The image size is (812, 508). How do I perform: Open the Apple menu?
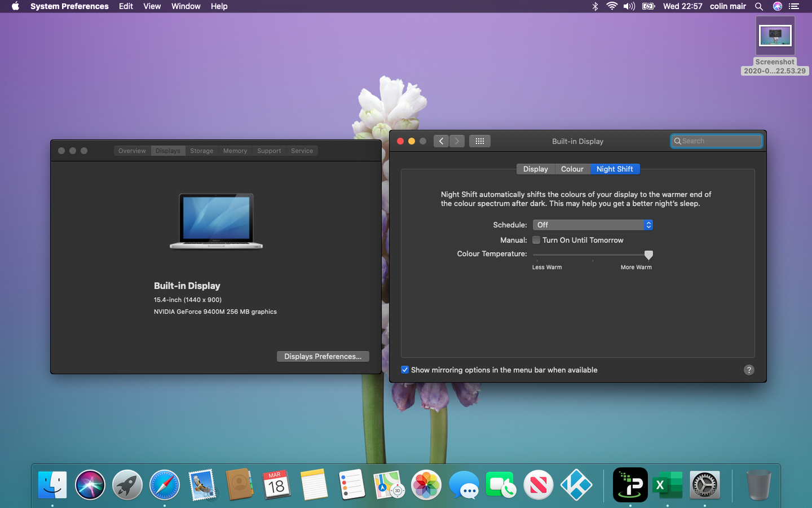click(15, 6)
